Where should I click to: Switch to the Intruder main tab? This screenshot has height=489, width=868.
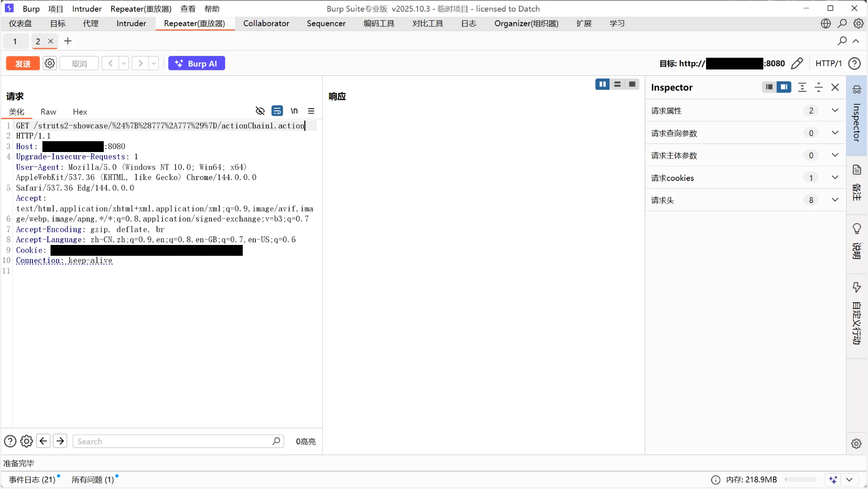coord(131,23)
